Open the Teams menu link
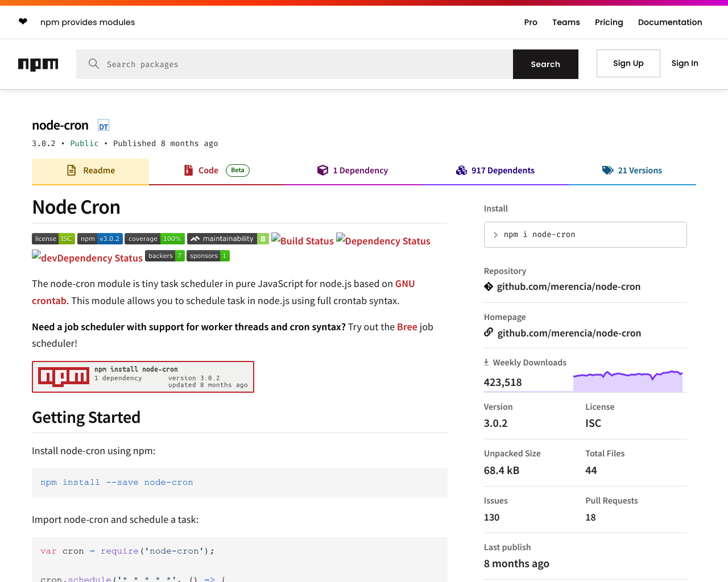The width and height of the screenshot is (728, 582). point(566,22)
